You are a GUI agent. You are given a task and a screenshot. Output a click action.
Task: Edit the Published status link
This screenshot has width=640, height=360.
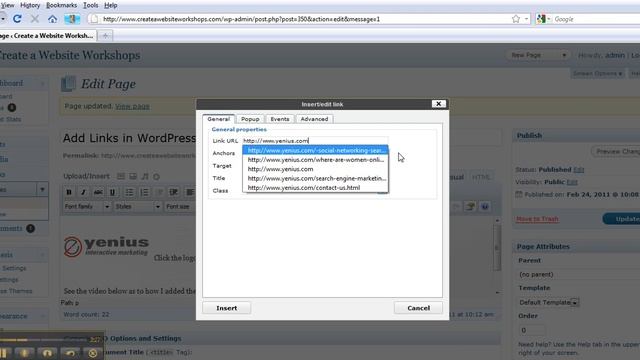(x=579, y=169)
